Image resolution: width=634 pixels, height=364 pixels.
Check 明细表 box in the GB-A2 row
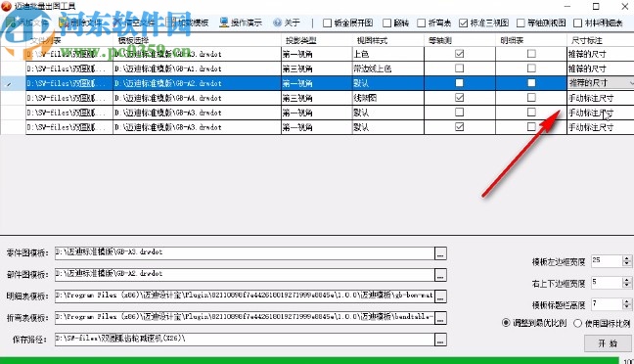(x=531, y=83)
